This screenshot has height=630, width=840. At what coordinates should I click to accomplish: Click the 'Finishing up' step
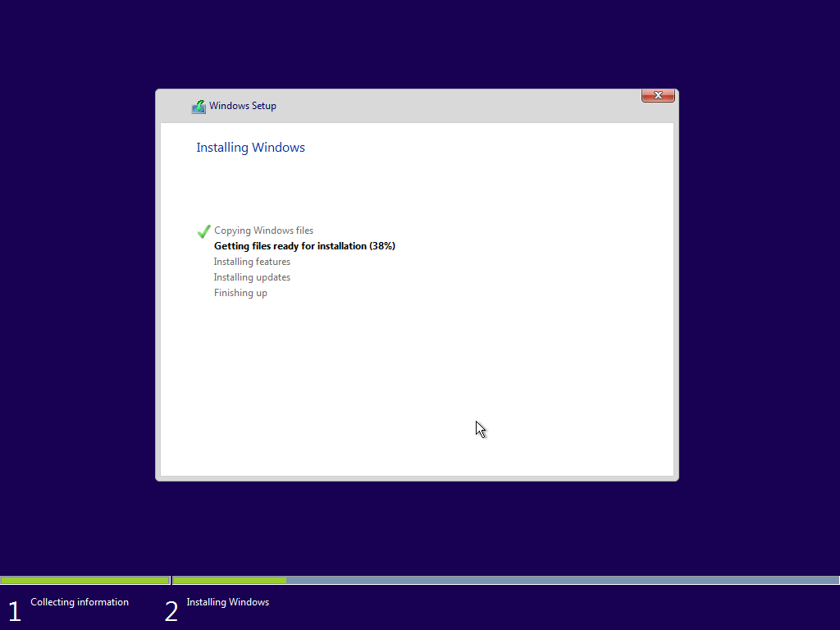(x=240, y=293)
